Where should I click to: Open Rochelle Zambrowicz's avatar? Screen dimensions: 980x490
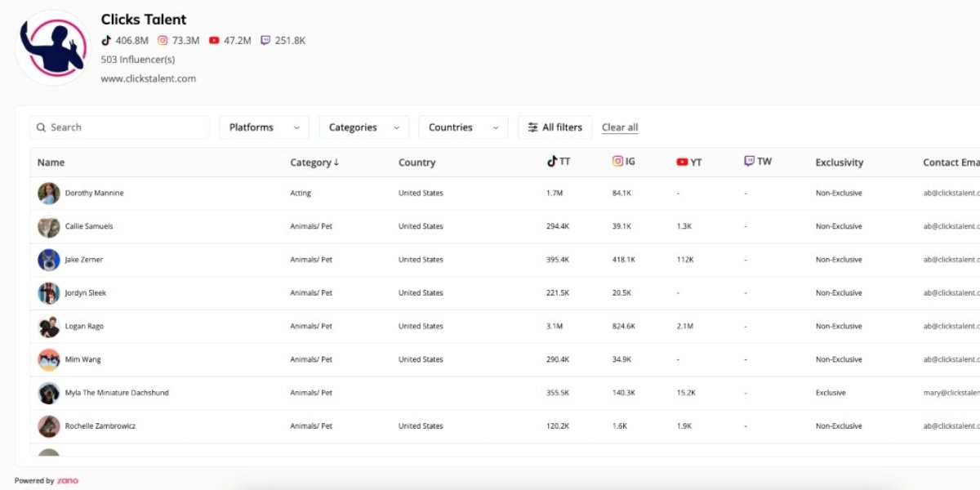click(49, 426)
